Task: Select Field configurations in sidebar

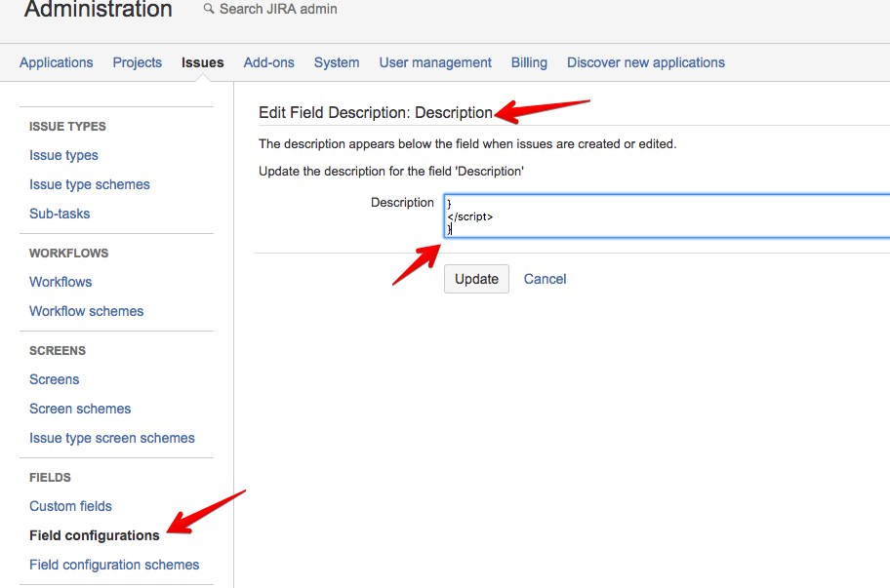Action: point(95,536)
